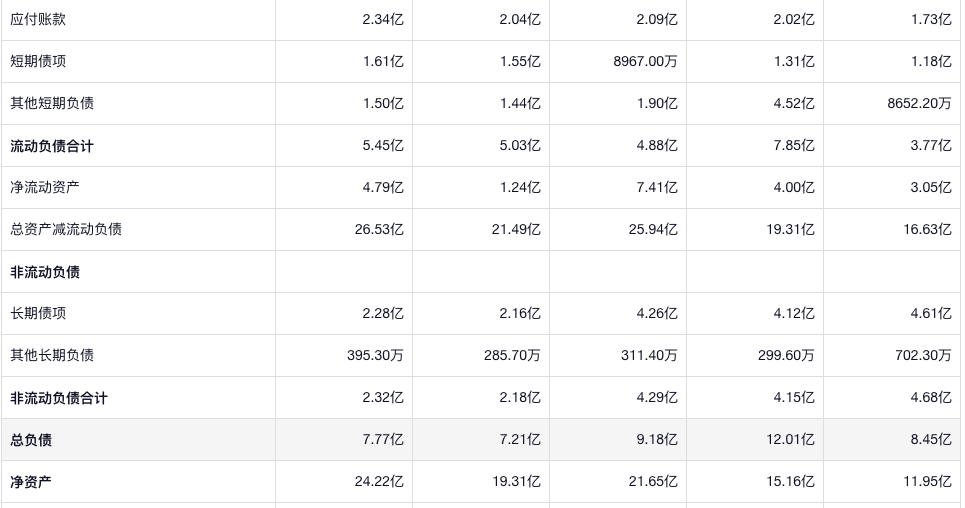Select the 短期债项 row label
The width and height of the screenshot is (965, 508).
coord(38,61)
